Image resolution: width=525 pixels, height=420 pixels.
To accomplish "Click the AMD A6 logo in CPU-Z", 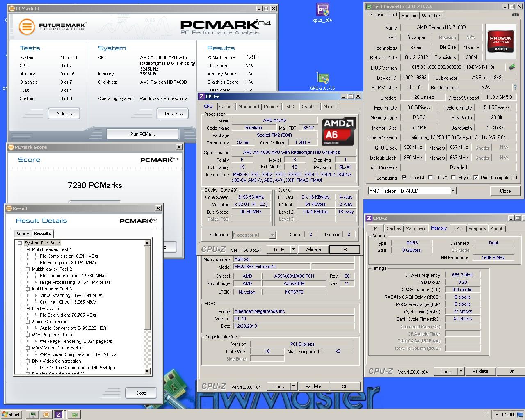I will [339, 131].
